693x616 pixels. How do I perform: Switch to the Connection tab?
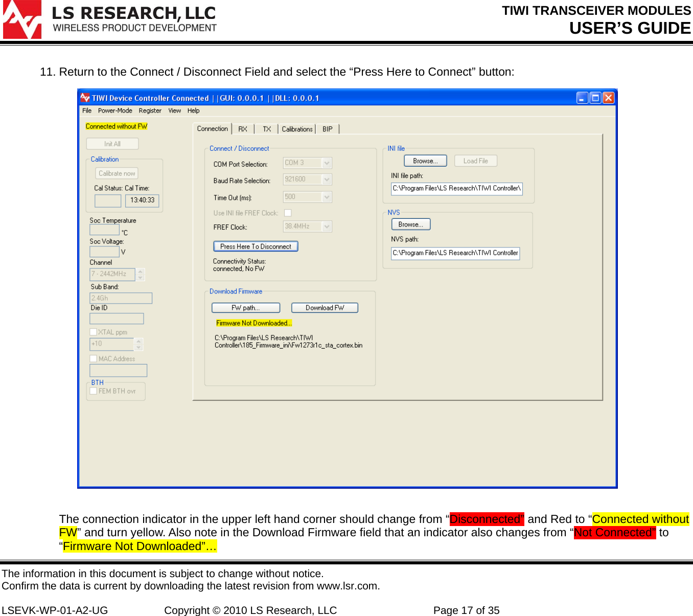(213, 129)
